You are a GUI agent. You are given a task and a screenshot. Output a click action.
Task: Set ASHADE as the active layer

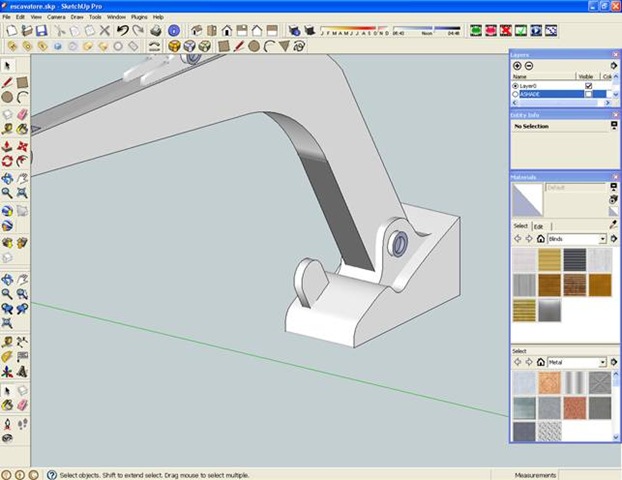pyautogui.click(x=515, y=94)
